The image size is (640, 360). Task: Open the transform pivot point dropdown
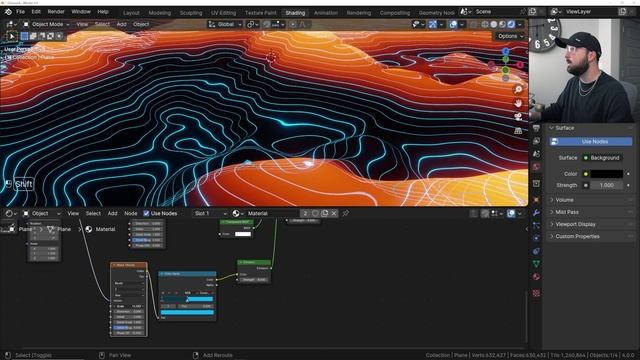pyautogui.click(x=252, y=24)
